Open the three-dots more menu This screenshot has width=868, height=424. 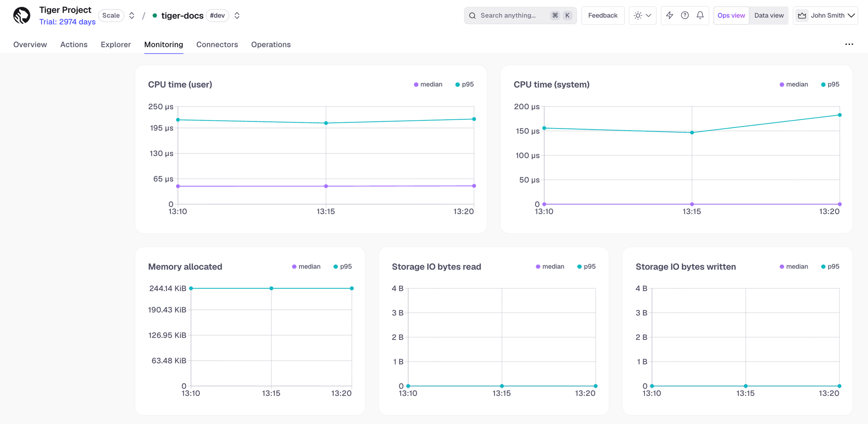point(849,44)
